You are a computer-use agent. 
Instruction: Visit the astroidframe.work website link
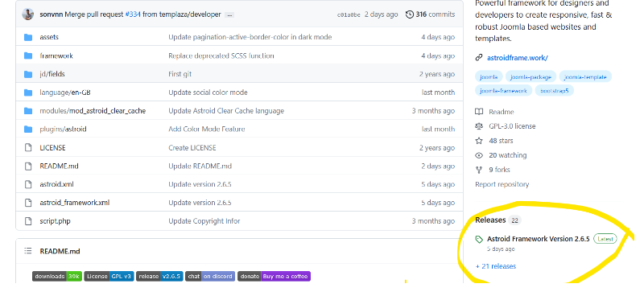[518, 58]
